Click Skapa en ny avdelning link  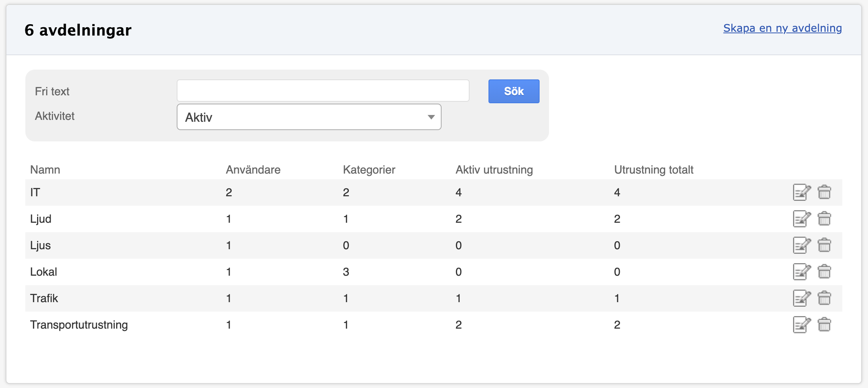pyautogui.click(x=782, y=28)
